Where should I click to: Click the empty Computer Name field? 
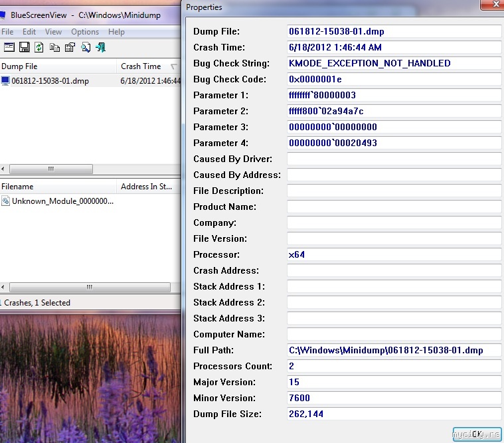[x=394, y=334]
